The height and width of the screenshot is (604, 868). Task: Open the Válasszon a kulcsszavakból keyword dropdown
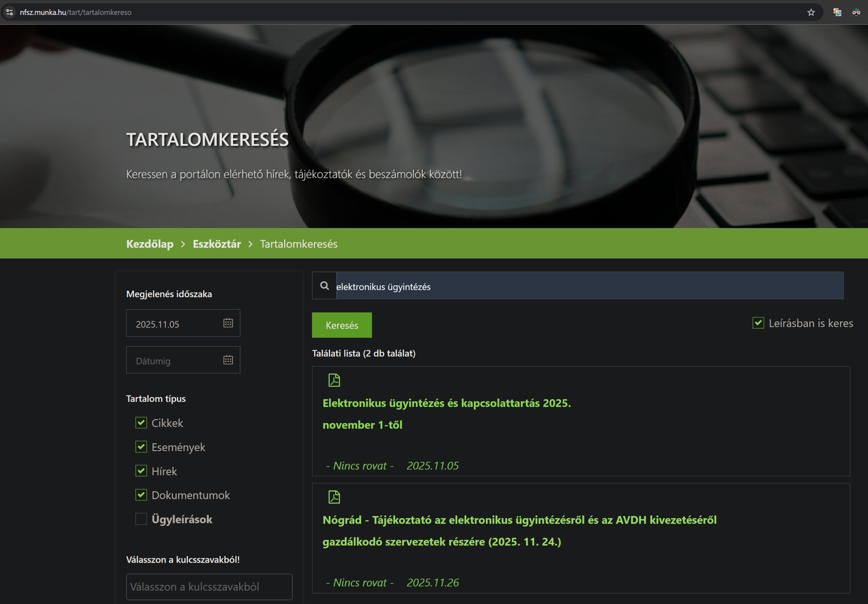click(209, 587)
